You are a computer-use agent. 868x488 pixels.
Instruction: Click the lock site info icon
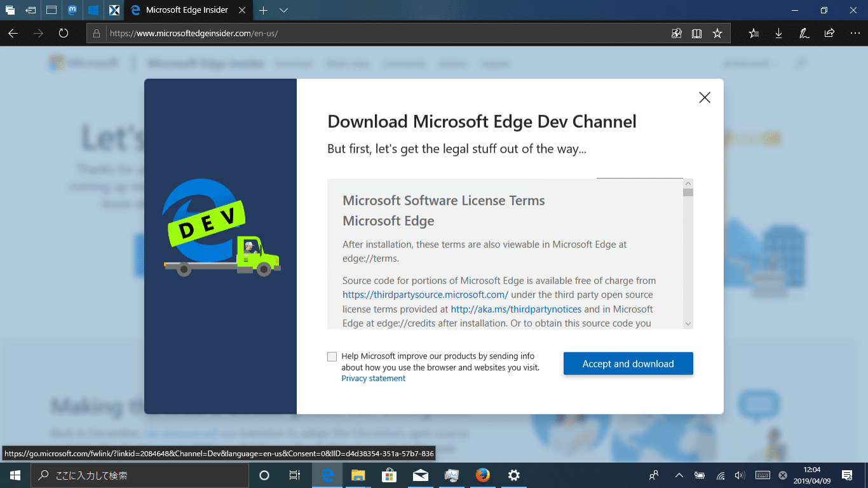[97, 34]
